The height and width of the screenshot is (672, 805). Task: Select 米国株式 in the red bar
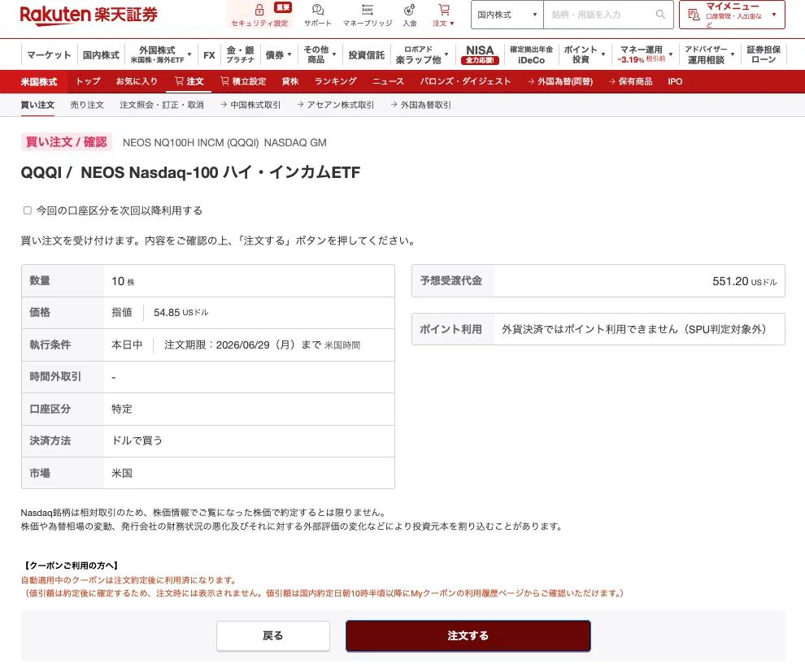(39, 81)
